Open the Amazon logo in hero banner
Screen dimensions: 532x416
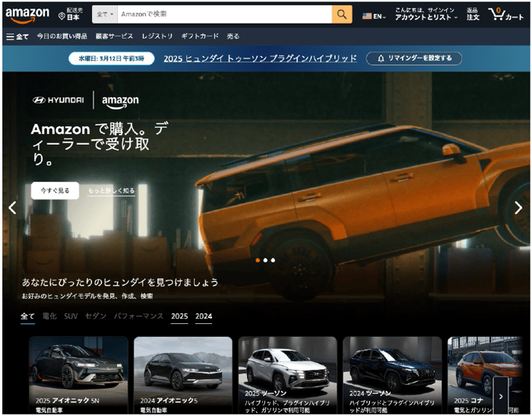[x=120, y=102]
